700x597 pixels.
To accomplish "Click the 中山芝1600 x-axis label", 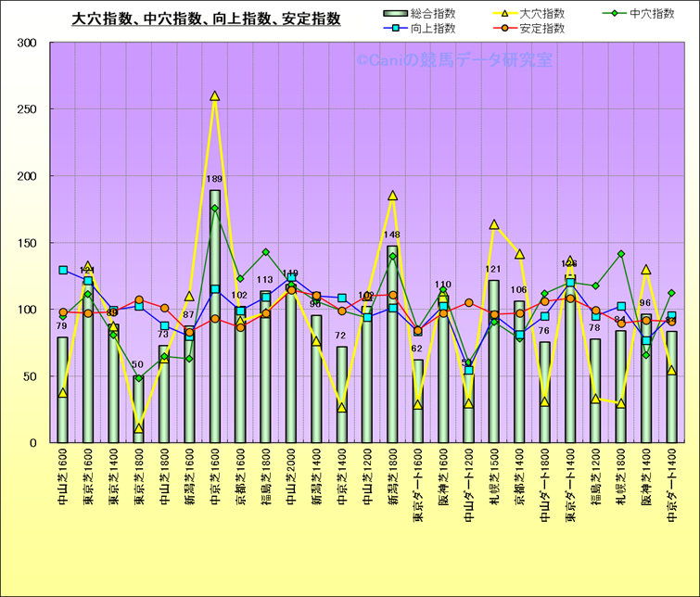I will click(x=63, y=487).
